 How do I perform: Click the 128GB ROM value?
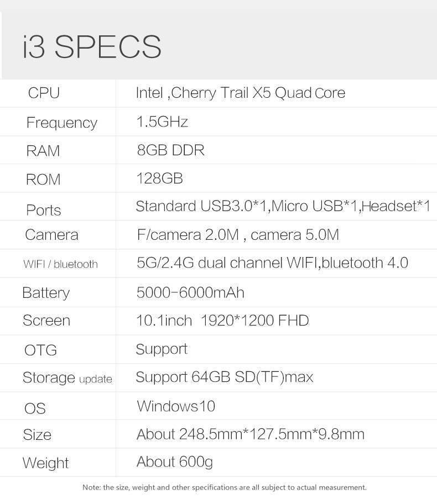pyautogui.click(x=159, y=179)
